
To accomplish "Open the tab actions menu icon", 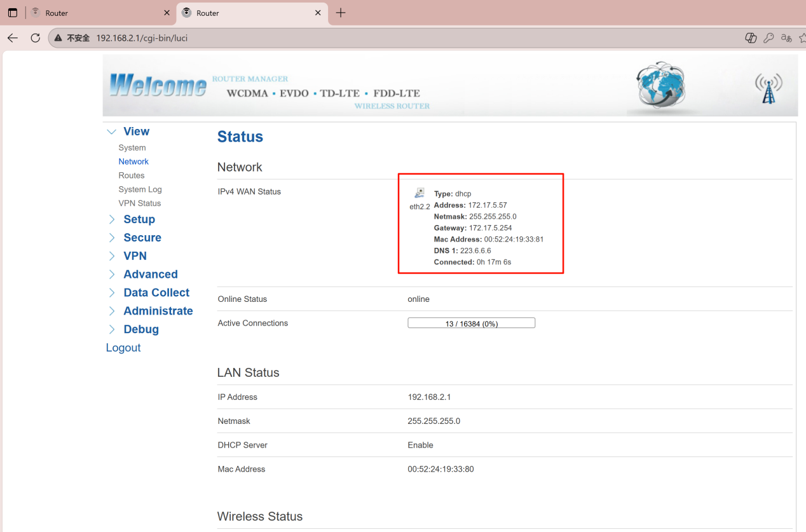I will tap(13, 13).
